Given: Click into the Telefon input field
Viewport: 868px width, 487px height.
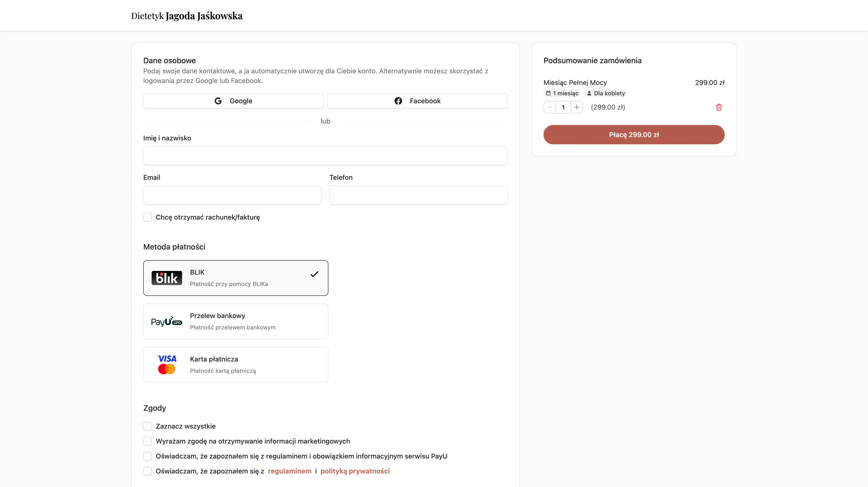Looking at the screenshot, I should tap(418, 195).
